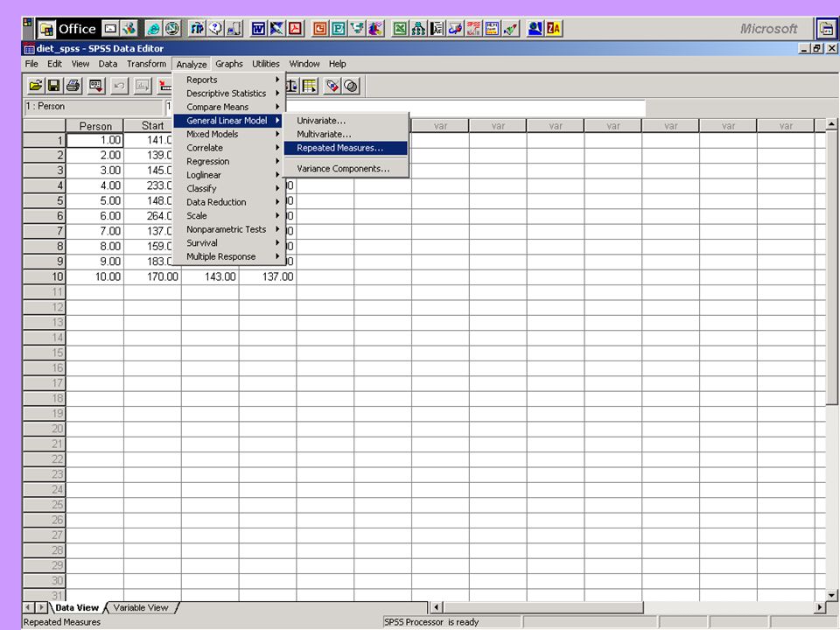Launch Excel from the Office bar

click(x=399, y=28)
